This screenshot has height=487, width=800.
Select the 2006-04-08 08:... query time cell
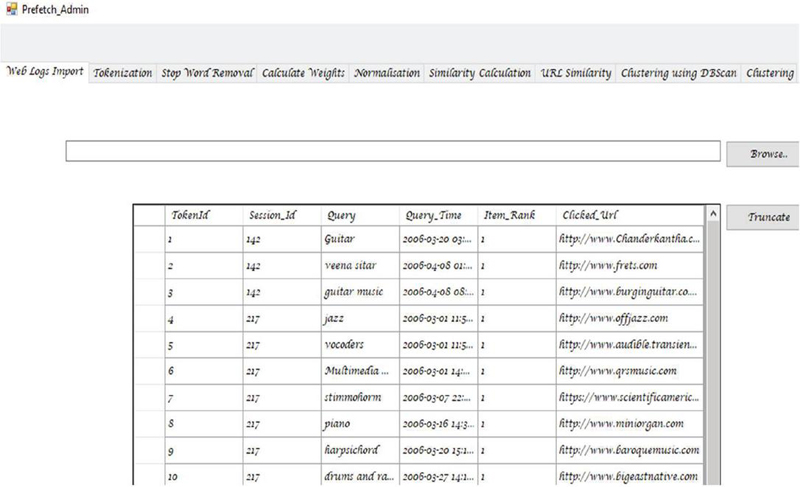pos(439,292)
